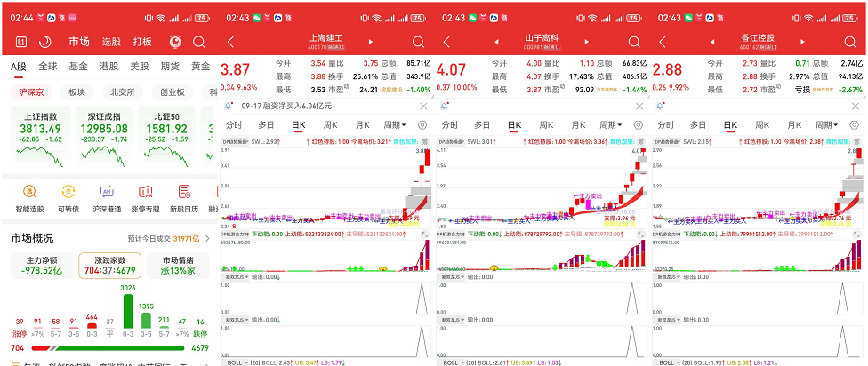Select the 涨跌家数 overview card
The image size is (868, 366).
(x=109, y=266)
